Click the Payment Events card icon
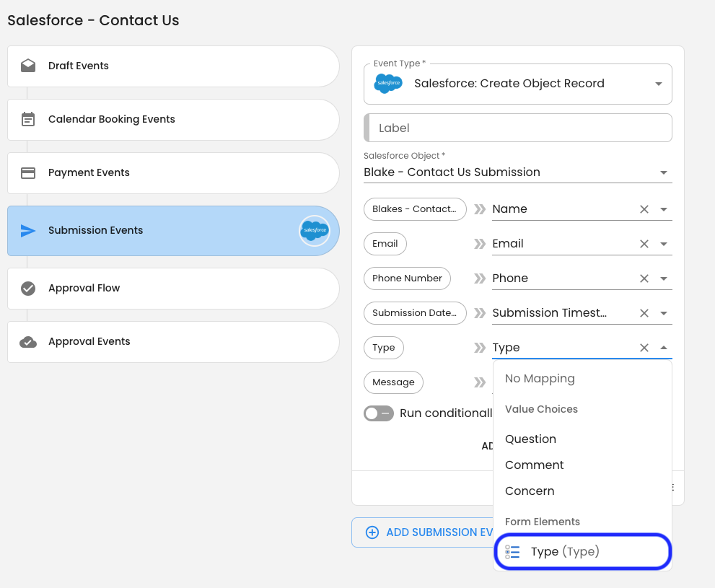The width and height of the screenshot is (715, 588). (28, 172)
